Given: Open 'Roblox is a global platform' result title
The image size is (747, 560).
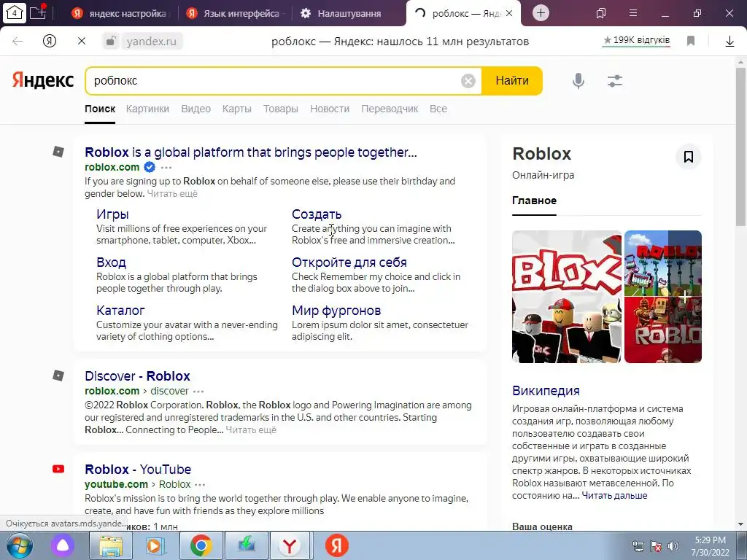Looking at the screenshot, I should (x=251, y=152).
